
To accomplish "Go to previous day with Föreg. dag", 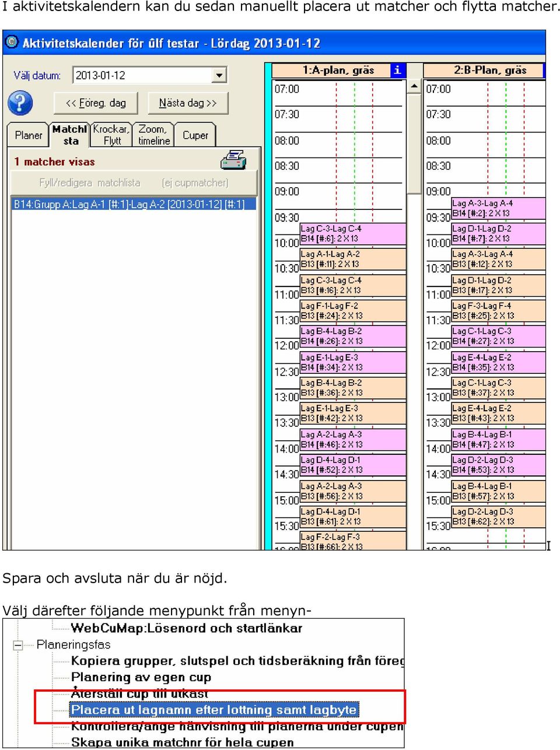I will (x=96, y=103).
